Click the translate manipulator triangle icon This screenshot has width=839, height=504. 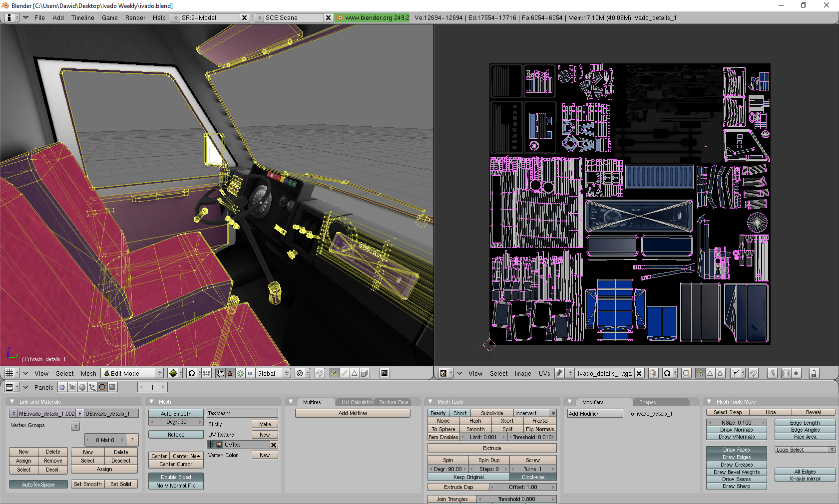click(x=230, y=373)
